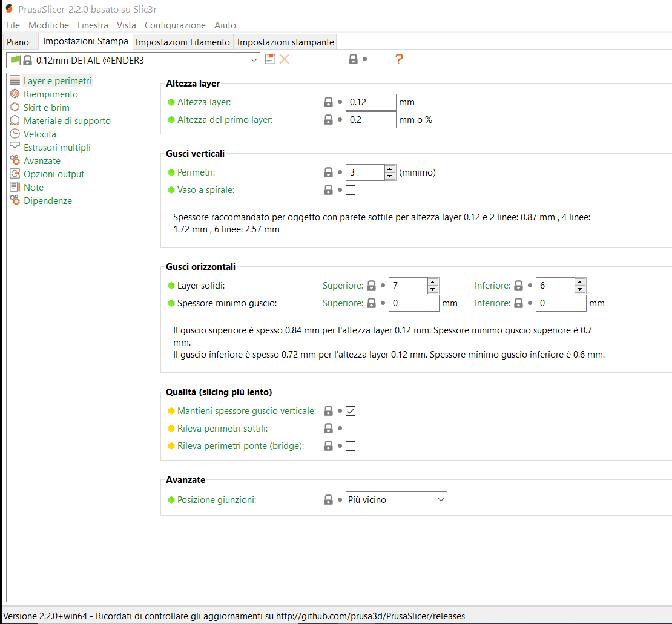
Task: Click the Velocità clock icon
Action: tap(15, 134)
